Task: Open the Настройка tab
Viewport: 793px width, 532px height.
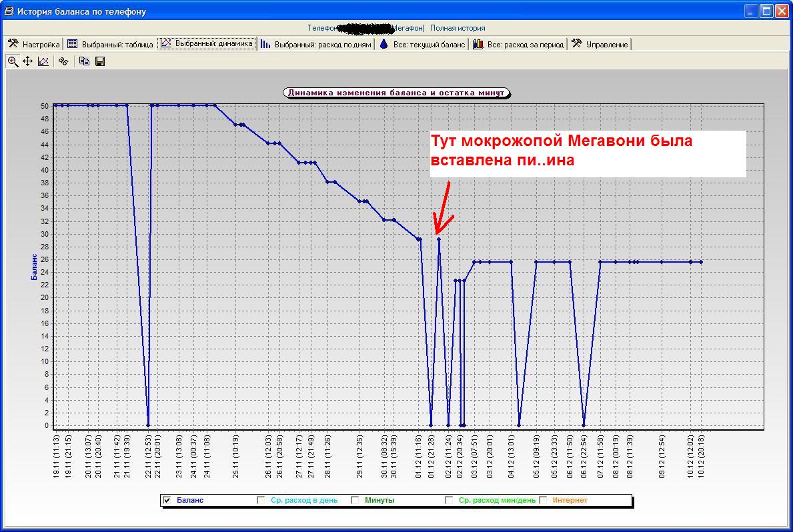Action: (x=34, y=45)
